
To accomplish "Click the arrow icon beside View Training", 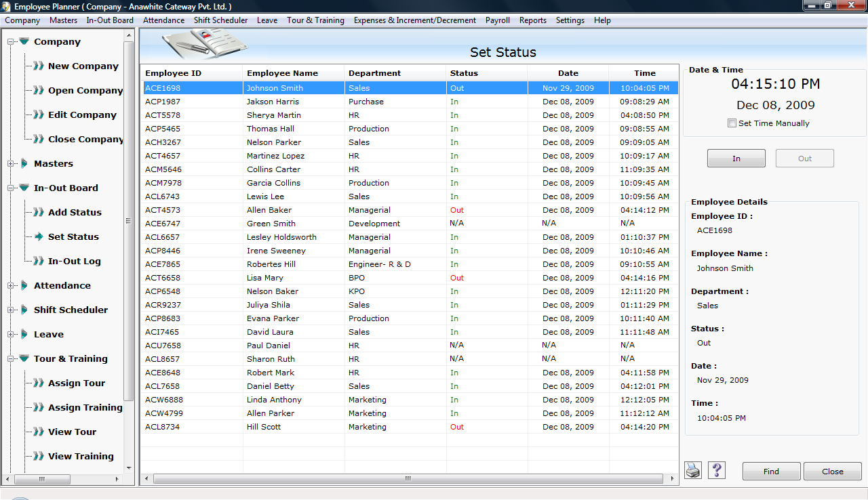I will tap(39, 457).
